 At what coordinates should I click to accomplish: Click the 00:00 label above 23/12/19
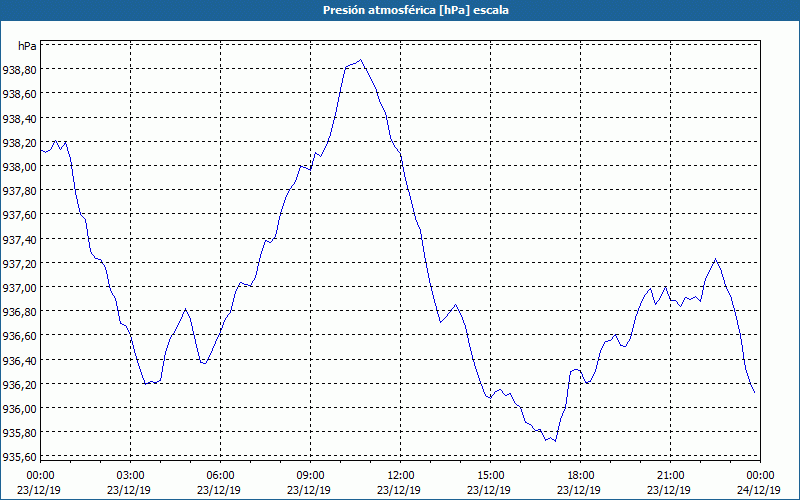point(41,476)
